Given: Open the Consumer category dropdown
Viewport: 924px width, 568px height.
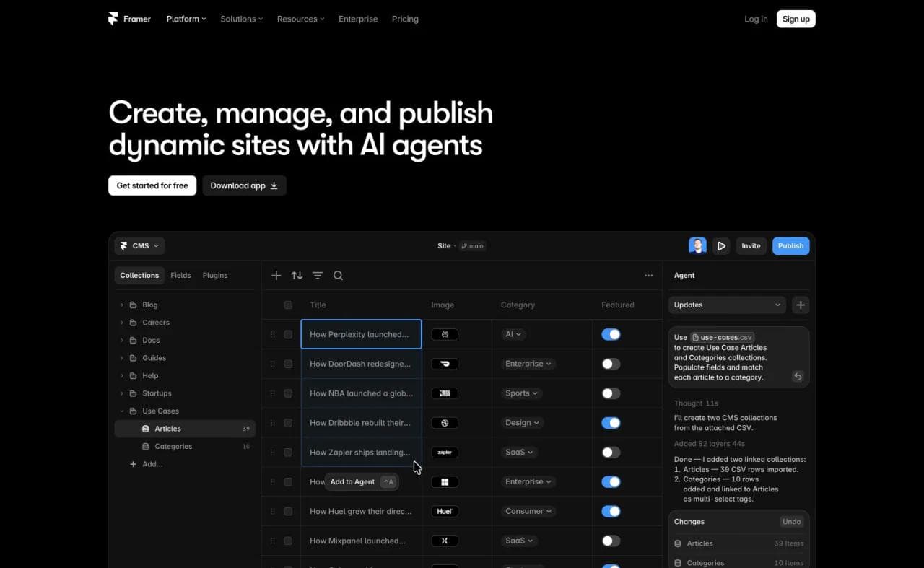Looking at the screenshot, I should pyautogui.click(x=528, y=511).
